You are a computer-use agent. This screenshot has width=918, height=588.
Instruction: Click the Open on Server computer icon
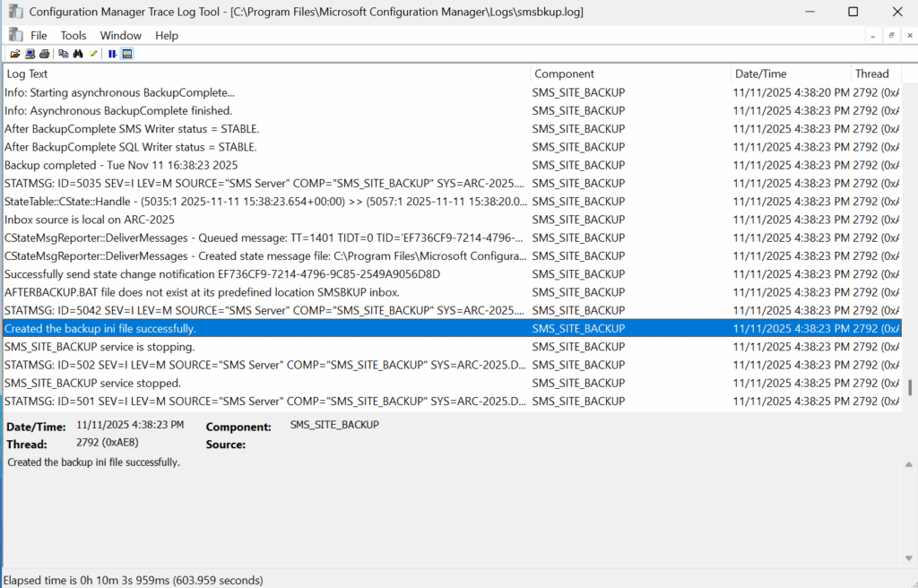30,54
